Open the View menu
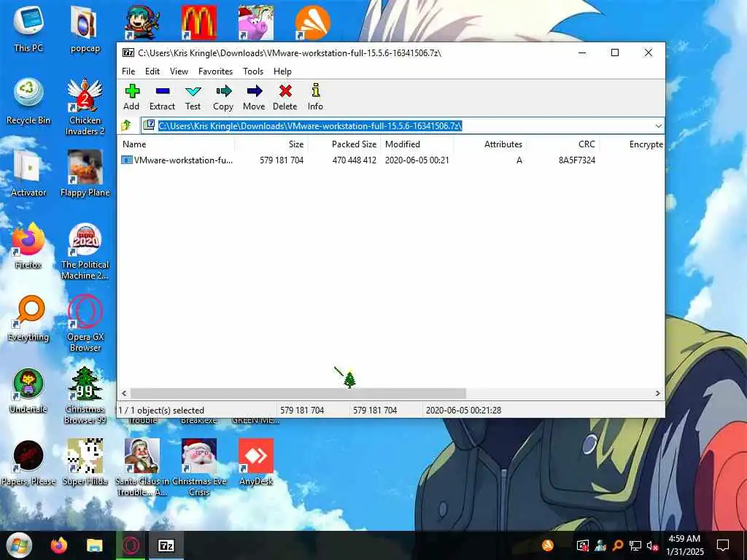 click(x=179, y=71)
